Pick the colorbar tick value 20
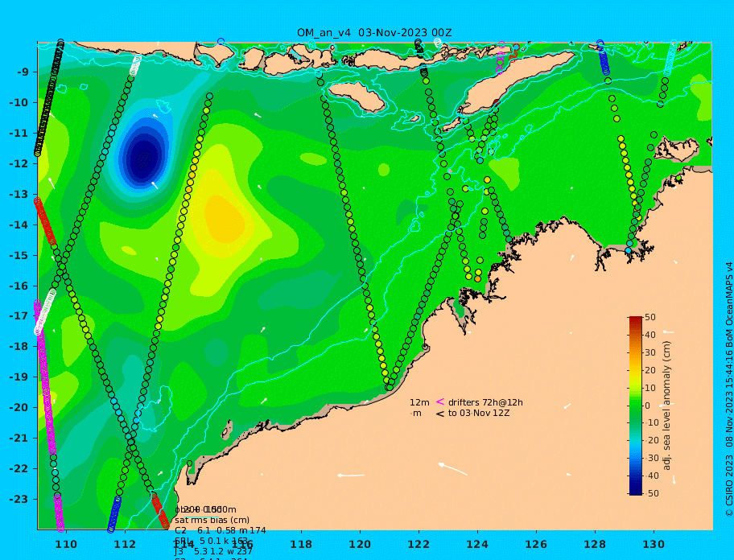Image resolution: width=734 pixels, height=560 pixels. (x=650, y=371)
